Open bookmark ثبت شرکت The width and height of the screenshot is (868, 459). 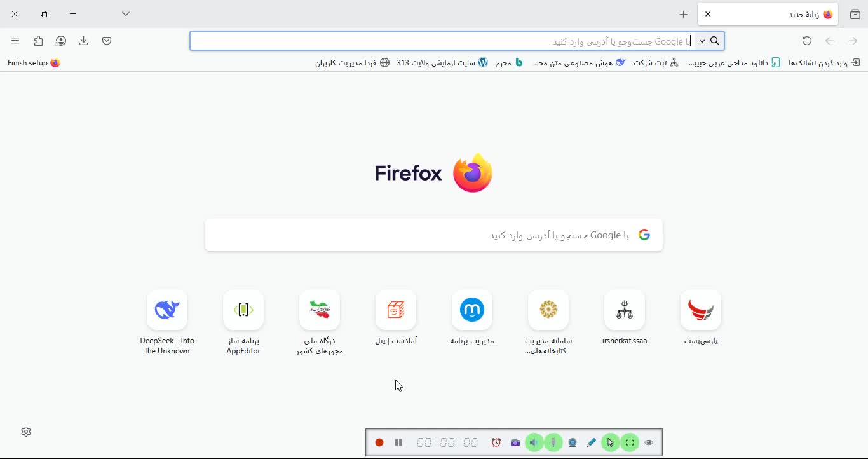point(656,63)
